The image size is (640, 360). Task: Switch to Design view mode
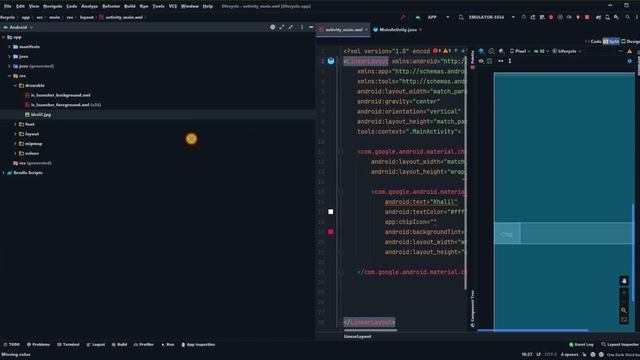631,41
